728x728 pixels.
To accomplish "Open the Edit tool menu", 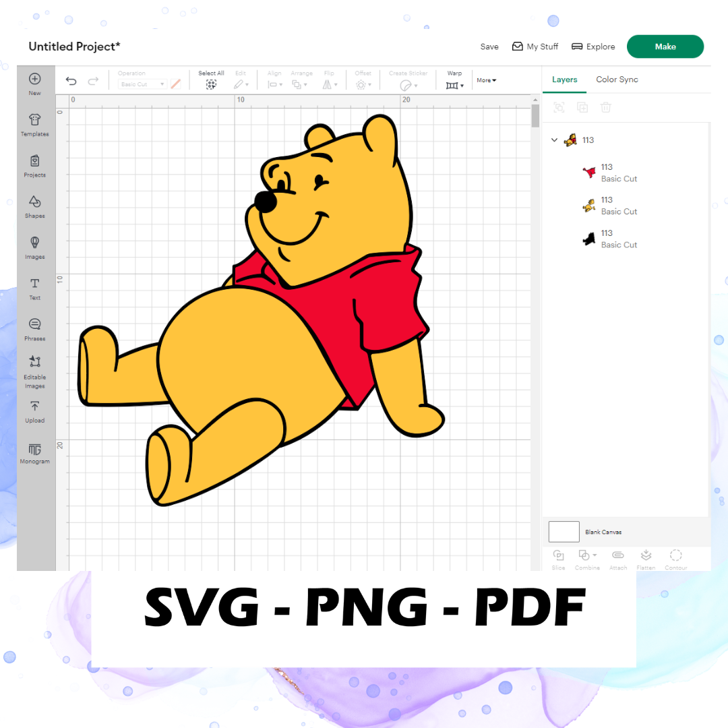I will [241, 80].
